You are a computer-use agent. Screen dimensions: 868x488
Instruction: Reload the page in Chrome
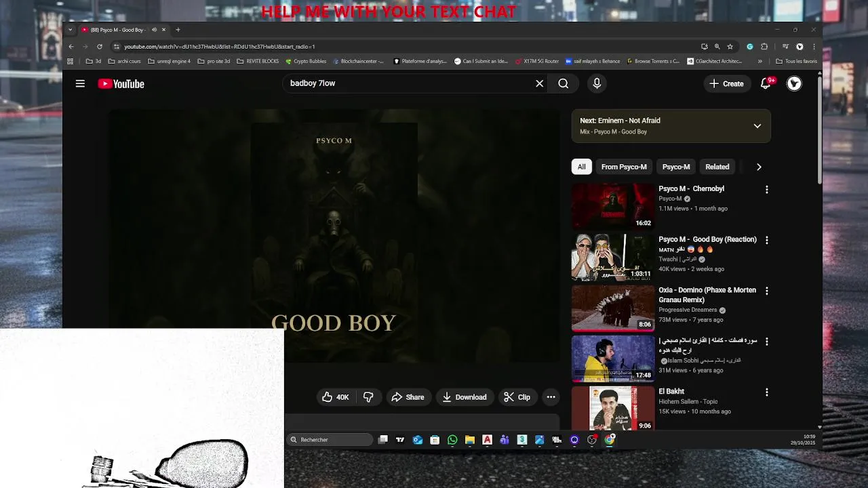coord(100,47)
